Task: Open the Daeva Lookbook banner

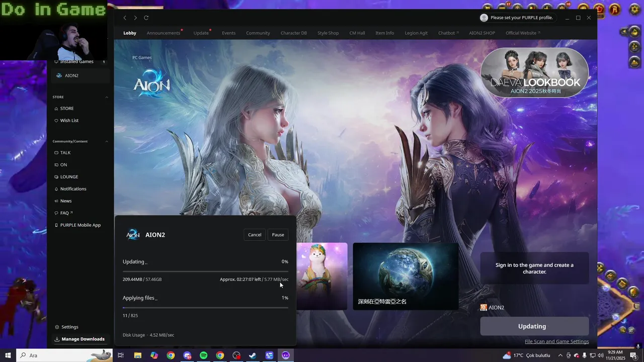Action: click(534, 72)
